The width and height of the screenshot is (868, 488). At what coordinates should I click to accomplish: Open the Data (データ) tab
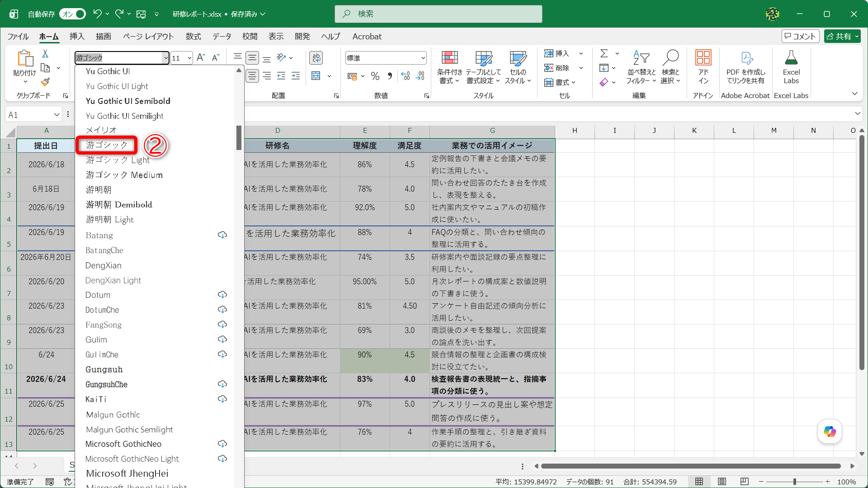click(x=222, y=36)
